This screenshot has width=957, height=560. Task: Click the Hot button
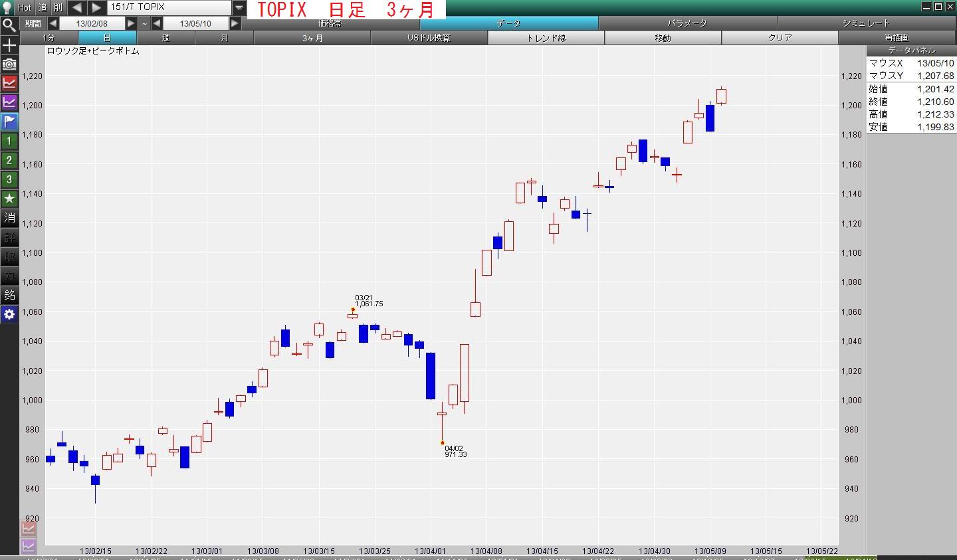click(x=25, y=7)
